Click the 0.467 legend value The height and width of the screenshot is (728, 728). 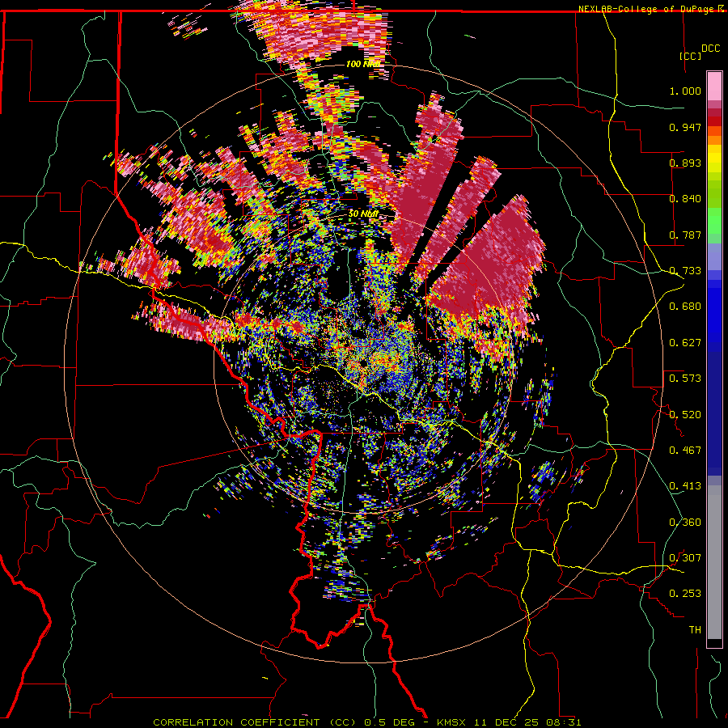pyautogui.click(x=685, y=451)
